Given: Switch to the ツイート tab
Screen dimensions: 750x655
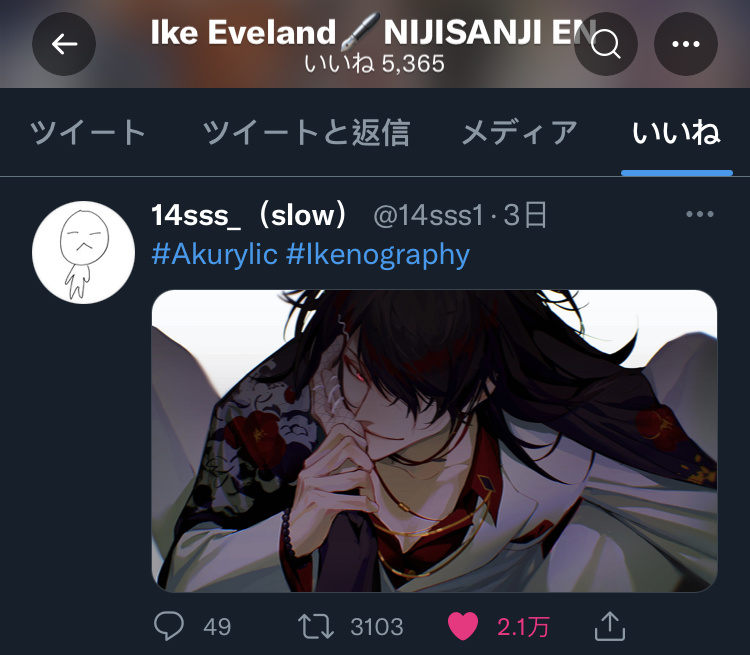Looking at the screenshot, I should (x=87, y=133).
